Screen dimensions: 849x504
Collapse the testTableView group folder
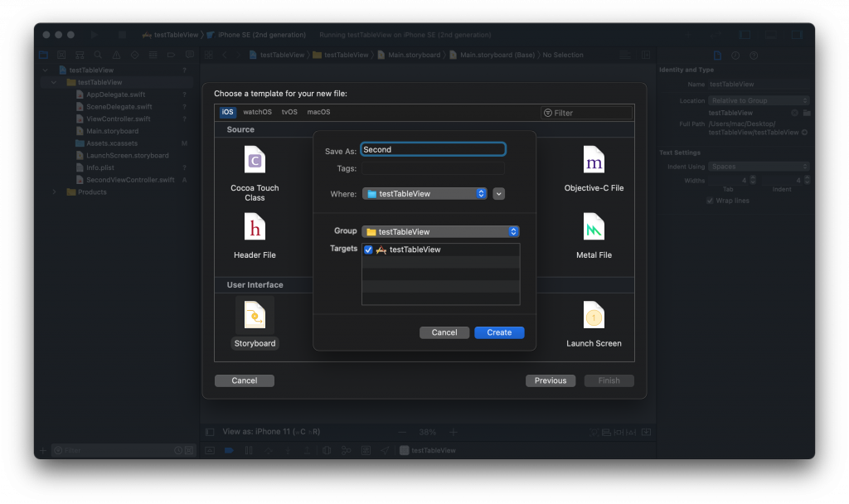(x=54, y=82)
